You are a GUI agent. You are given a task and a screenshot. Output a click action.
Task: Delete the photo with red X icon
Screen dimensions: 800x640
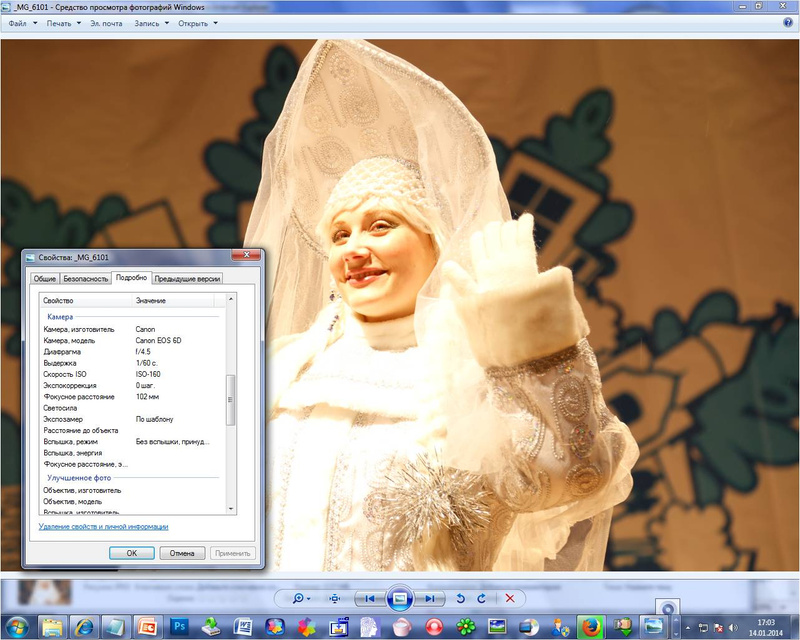(x=510, y=598)
